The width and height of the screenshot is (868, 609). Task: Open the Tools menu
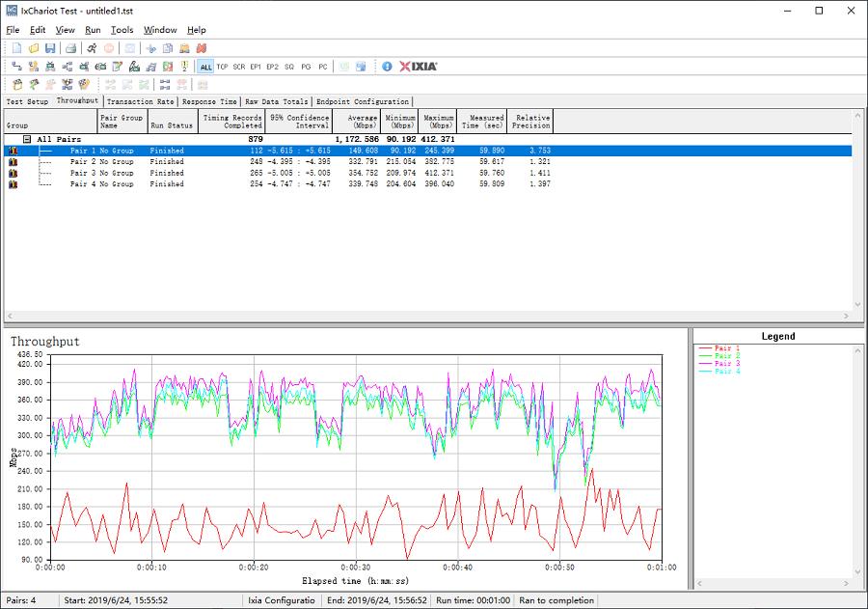click(122, 30)
